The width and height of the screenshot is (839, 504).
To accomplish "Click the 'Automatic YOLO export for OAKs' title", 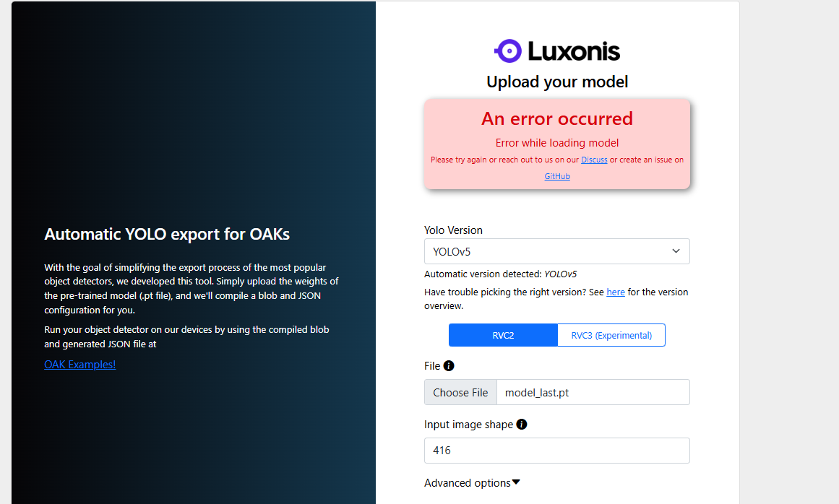I will (167, 234).
